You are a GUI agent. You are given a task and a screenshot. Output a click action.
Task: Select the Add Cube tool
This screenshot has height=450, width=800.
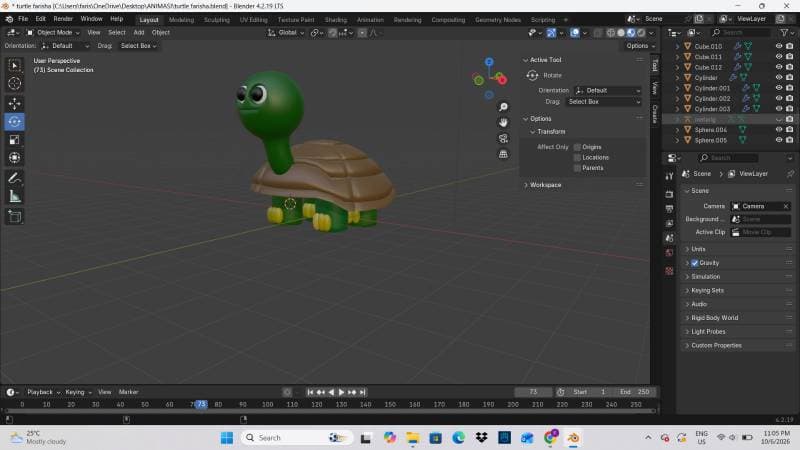(x=14, y=216)
